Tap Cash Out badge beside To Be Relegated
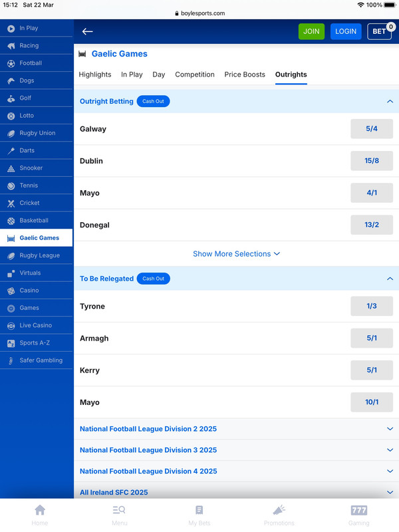This screenshot has height=532, width=399. click(x=154, y=279)
